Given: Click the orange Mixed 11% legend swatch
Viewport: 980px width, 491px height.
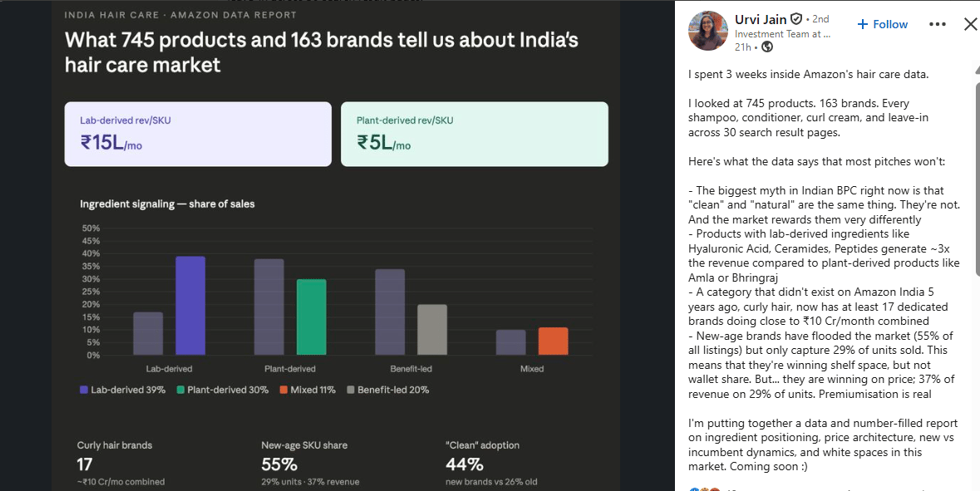Looking at the screenshot, I should (x=283, y=390).
